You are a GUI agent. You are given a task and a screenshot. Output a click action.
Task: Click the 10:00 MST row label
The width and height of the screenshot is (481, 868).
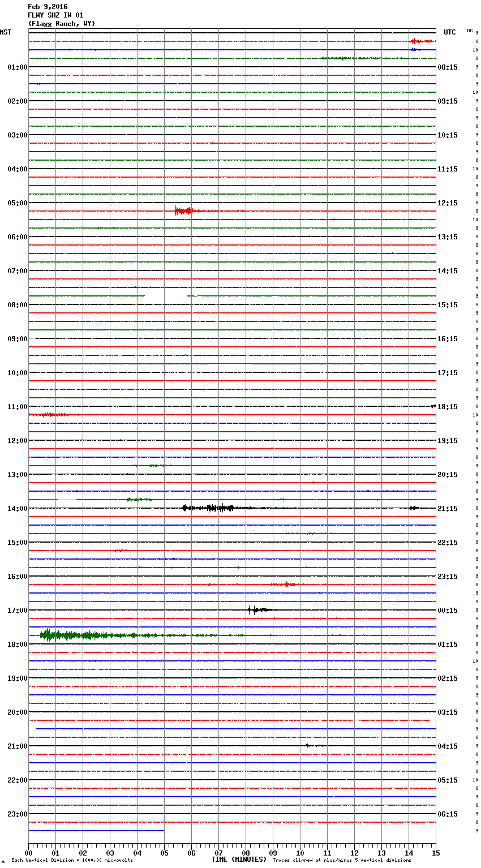(x=18, y=373)
